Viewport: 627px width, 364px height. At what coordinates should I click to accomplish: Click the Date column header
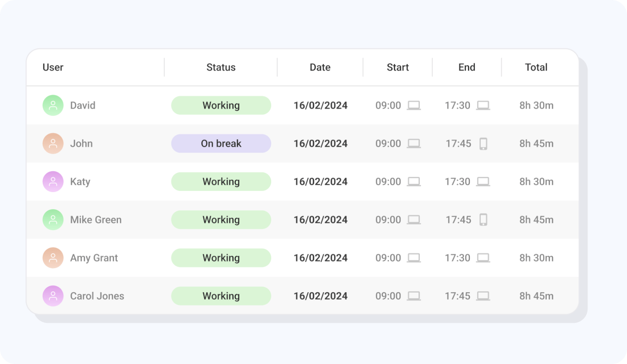[320, 67]
